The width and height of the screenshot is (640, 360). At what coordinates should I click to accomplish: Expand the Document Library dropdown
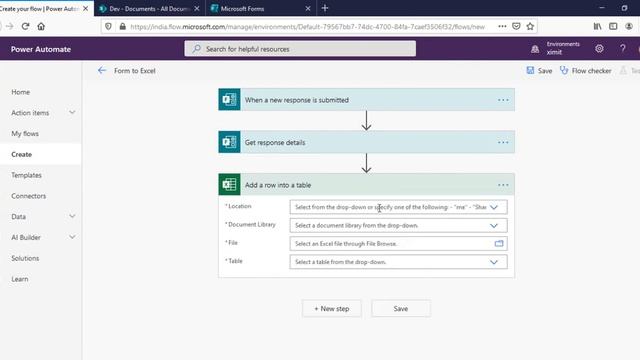[493, 226]
